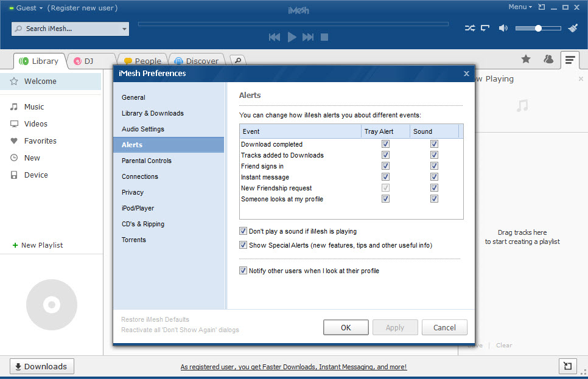The image size is (588, 379).
Task: Click the shuffle playback icon
Action: (x=470, y=28)
